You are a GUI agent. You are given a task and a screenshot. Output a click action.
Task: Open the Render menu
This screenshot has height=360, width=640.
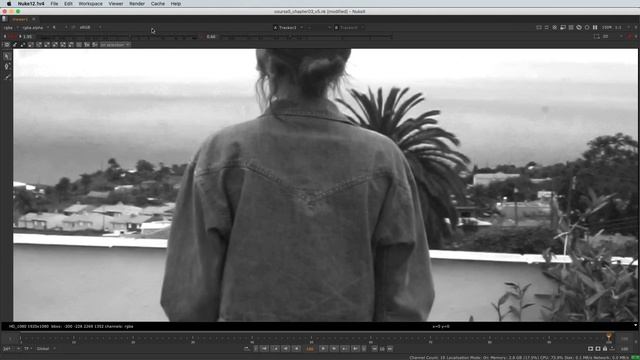tap(137, 4)
